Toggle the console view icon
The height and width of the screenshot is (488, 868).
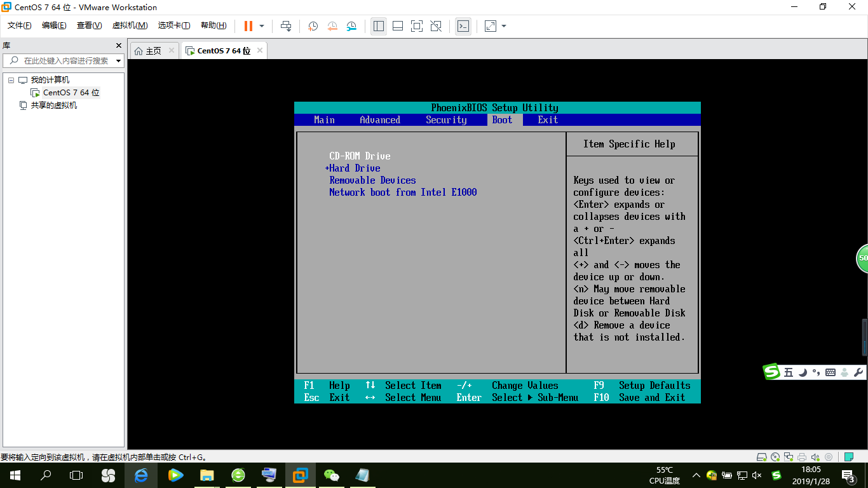463,26
